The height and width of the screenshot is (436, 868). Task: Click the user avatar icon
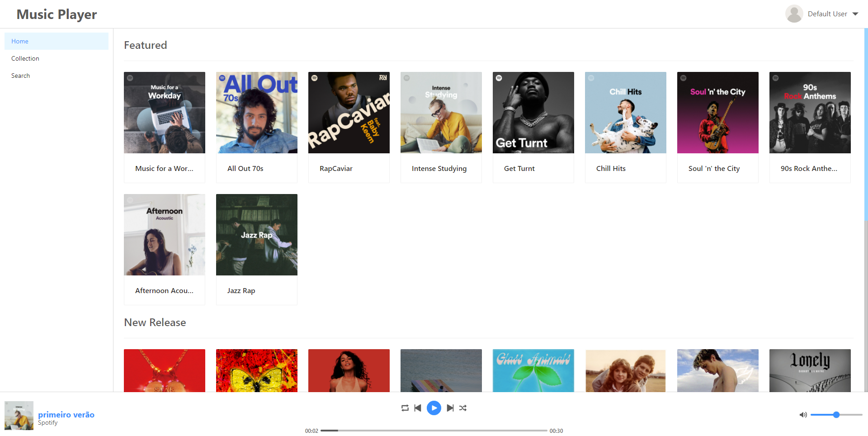pyautogui.click(x=794, y=14)
